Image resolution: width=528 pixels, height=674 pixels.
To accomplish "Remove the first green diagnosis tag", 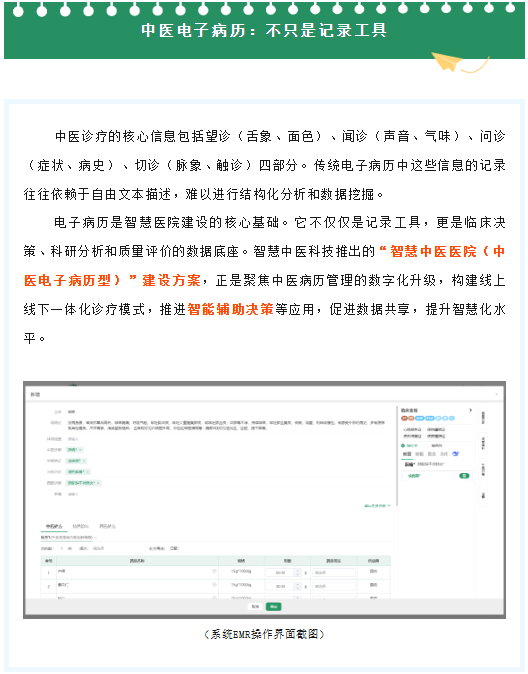I will 80,450.
